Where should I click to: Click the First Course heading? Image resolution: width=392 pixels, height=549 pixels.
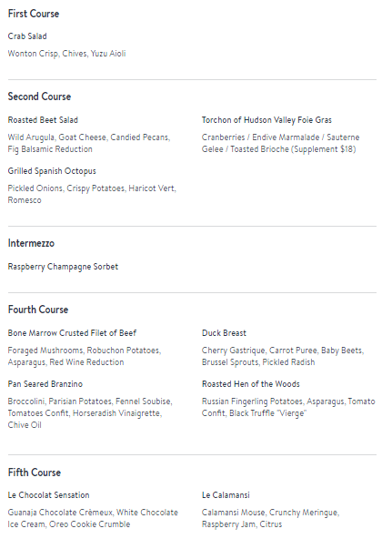[34, 14]
